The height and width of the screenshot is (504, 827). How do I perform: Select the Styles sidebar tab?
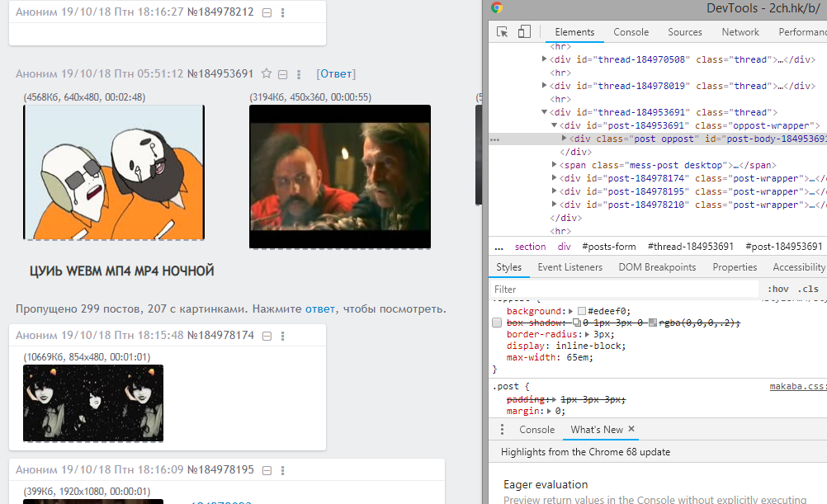[509, 267]
